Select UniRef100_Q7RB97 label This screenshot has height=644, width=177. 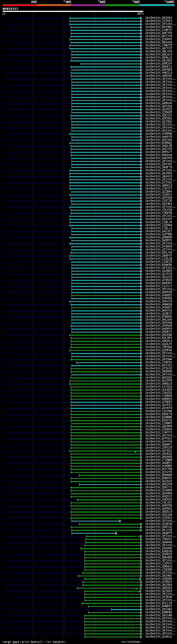pyautogui.click(x=159, y=402)
